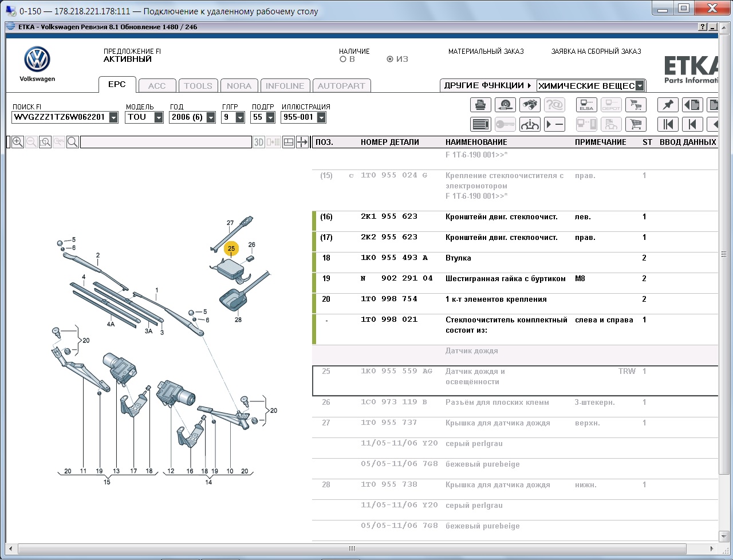
Task: Click zoom-to-selection magnifier icon
Action: pyautogui.click(x=45, y=142)
